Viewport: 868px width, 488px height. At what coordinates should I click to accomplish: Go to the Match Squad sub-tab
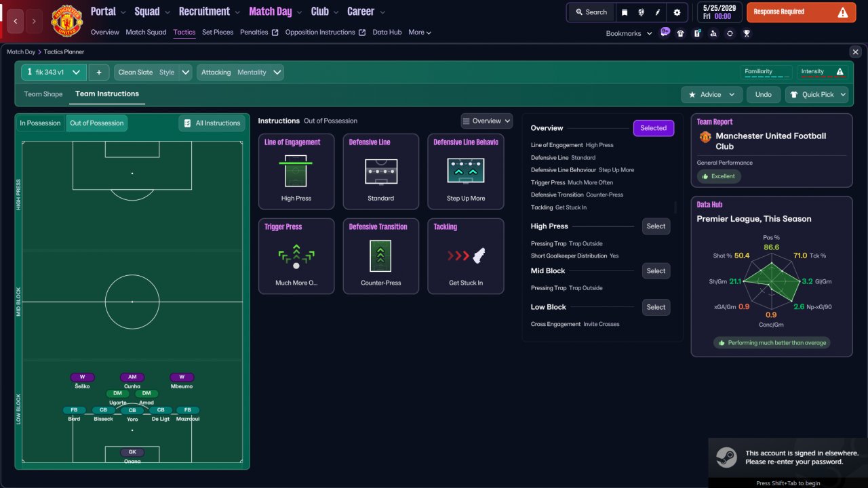(x=146, y=33)
